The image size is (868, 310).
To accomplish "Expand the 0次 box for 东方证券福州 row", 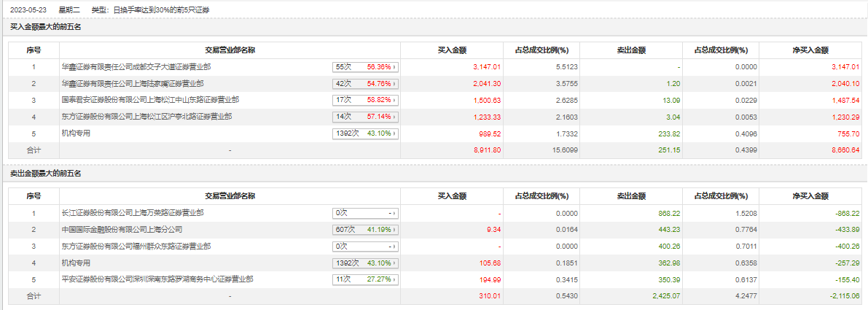I will tap(366, 247).
